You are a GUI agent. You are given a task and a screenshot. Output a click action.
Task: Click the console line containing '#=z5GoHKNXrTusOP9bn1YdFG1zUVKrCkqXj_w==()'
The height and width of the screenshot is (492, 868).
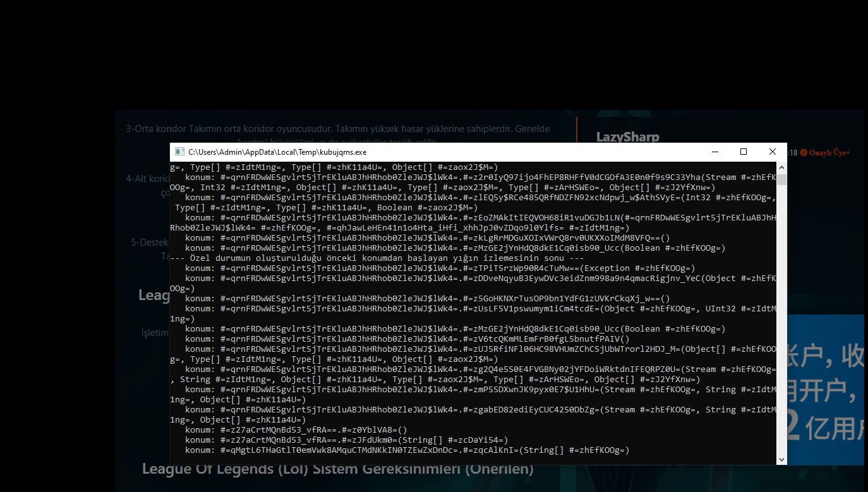[427, 298]
